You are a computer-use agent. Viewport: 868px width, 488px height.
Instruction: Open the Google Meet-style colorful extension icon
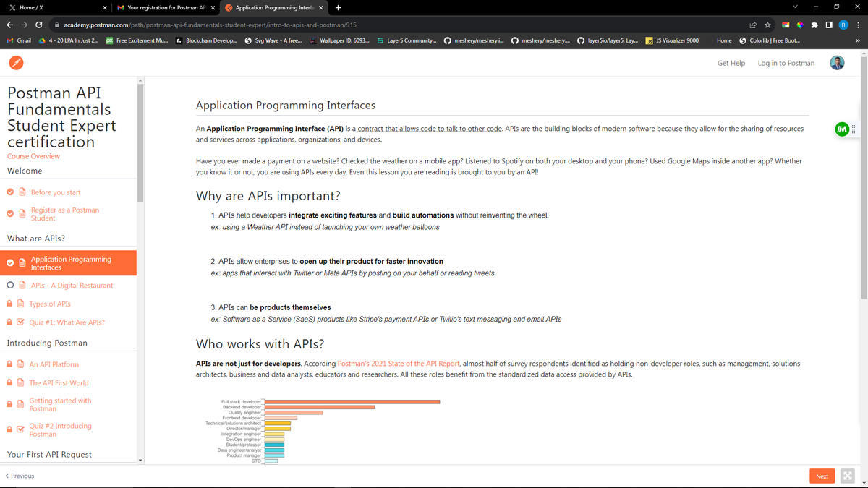(786, 25)
